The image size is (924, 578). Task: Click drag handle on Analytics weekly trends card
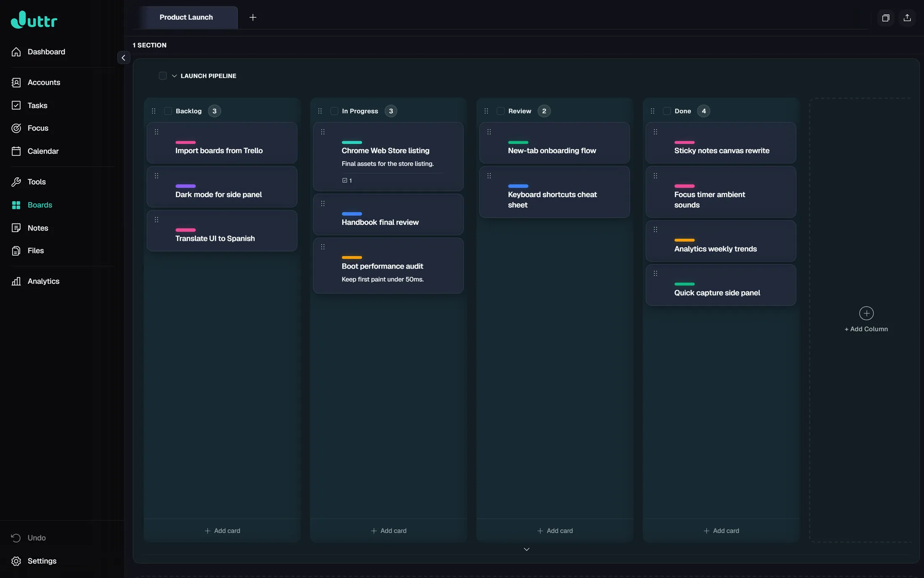(x=655, y=230)
